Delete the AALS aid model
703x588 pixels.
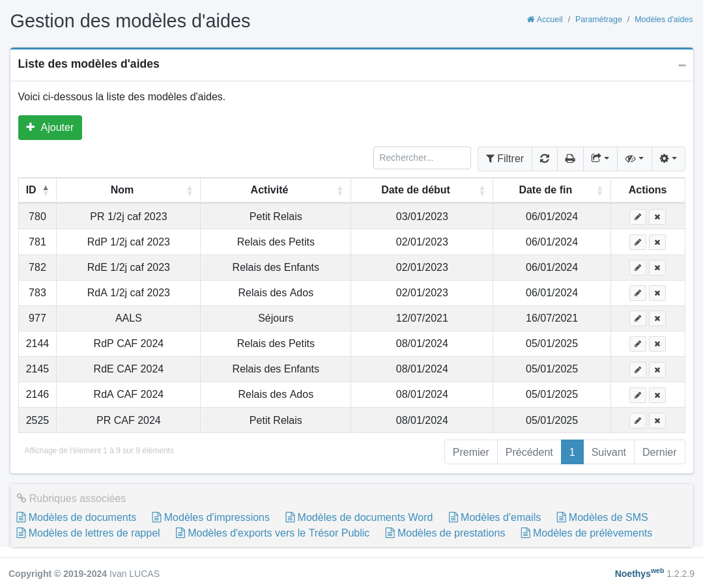coord(657,318)
